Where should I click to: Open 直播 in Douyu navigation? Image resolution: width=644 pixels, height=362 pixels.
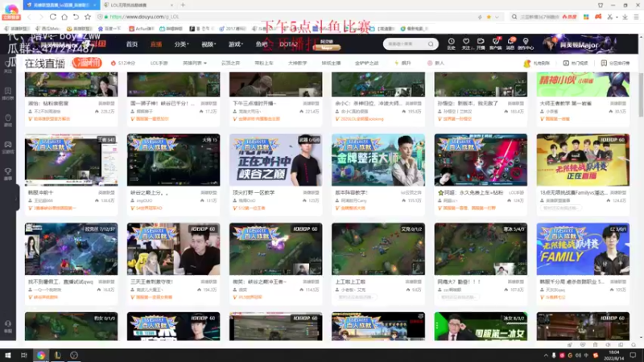tap(156, 44)
